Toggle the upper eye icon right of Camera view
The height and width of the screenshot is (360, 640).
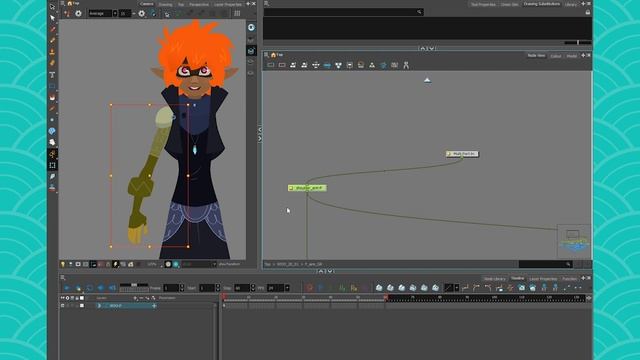pyautogui.click(x=251, y=62)
